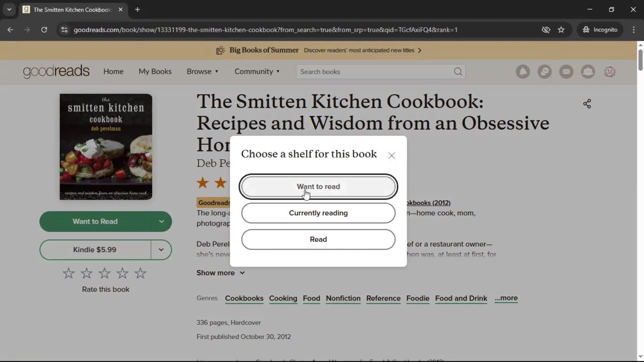Viewport: 644px width, 362px height.
Task: Click the page vertical scrollbar thumb
Action: (x=640, y=60)
